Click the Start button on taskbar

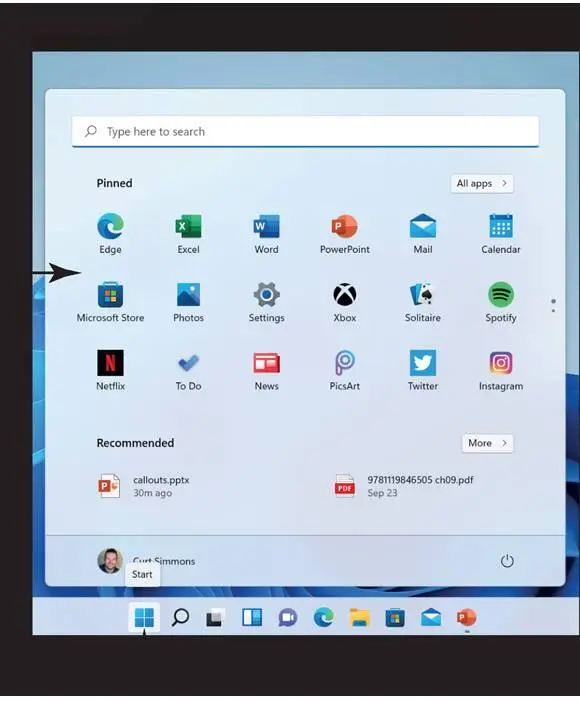(144, 618)
